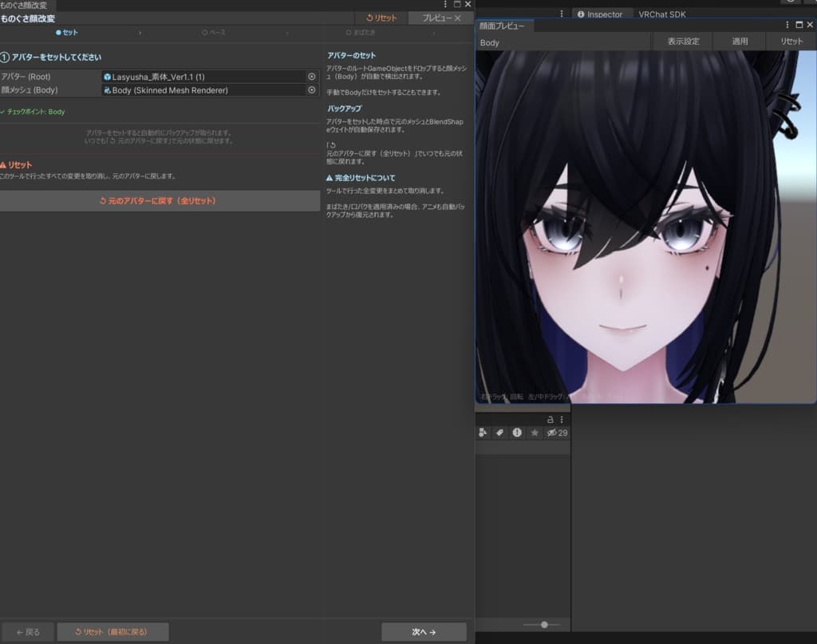817x644 pixels.
Task: Select the セット step indicator
Action: pos(67,32)
